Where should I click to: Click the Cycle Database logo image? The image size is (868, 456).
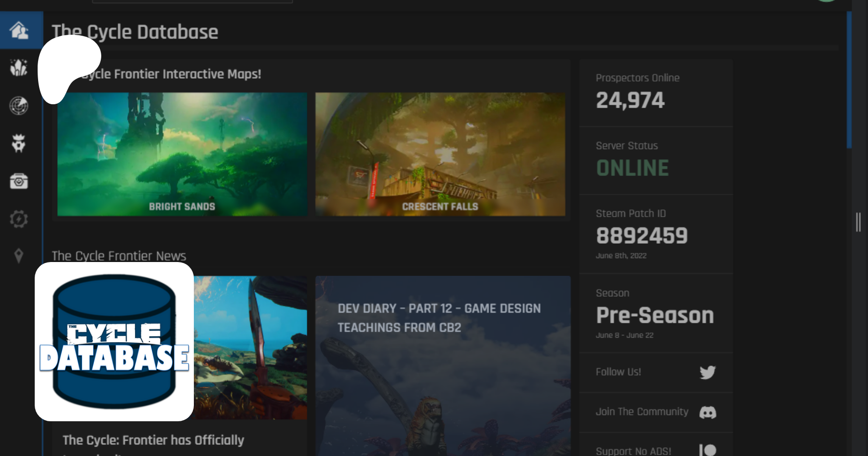click(114, 342)
